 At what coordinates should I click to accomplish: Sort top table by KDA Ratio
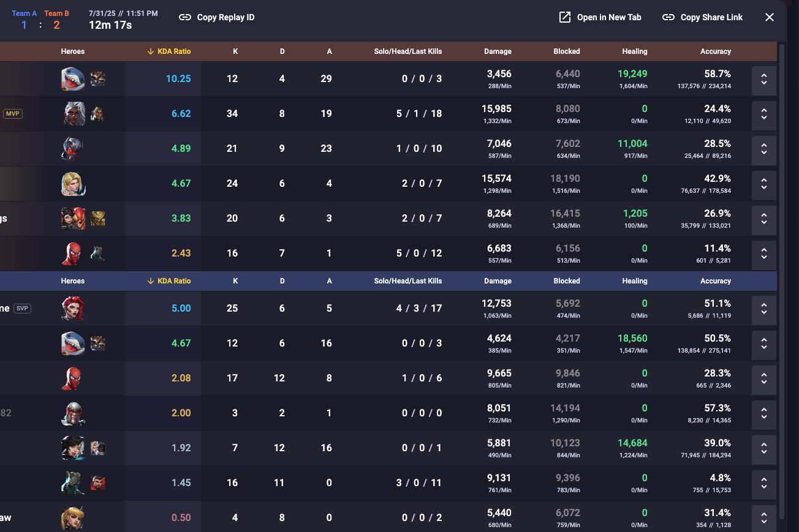tap(169, 51)
